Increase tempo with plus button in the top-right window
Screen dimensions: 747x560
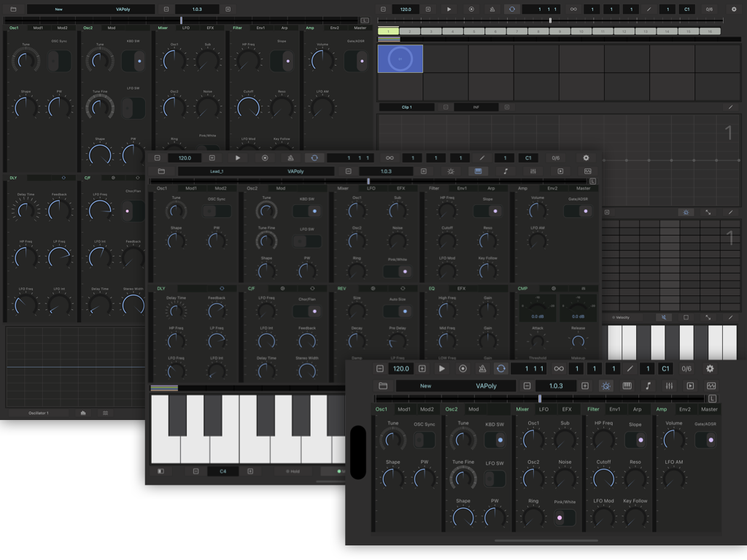(427, 9)
